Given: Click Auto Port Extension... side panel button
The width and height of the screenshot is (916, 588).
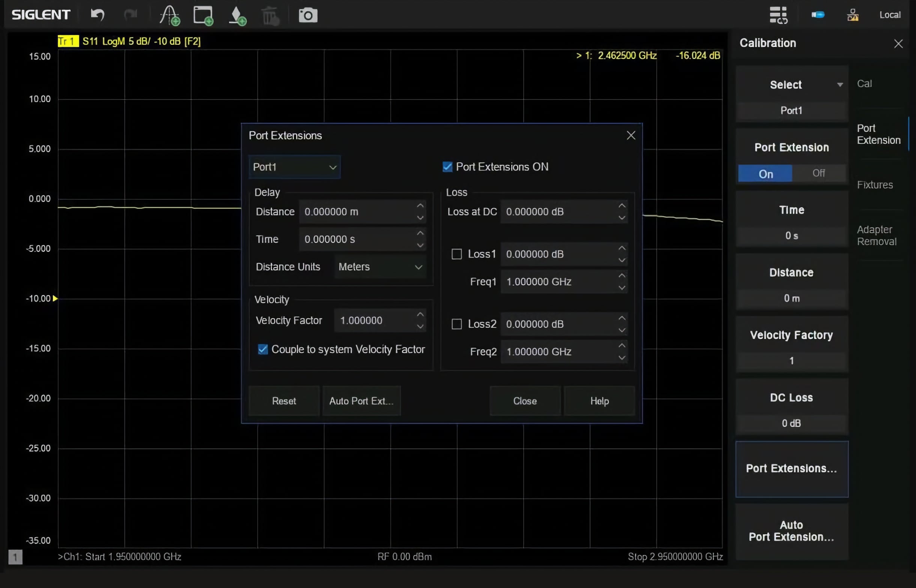Looking at the screenshot, I should (792, 532).
